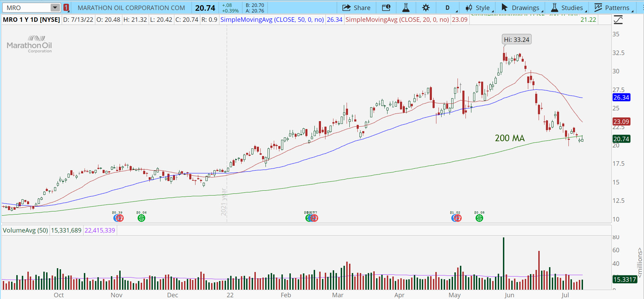Select the 200 MA text annotation
Viewport: 644px width, 299px height.
[x=510, y=138]
